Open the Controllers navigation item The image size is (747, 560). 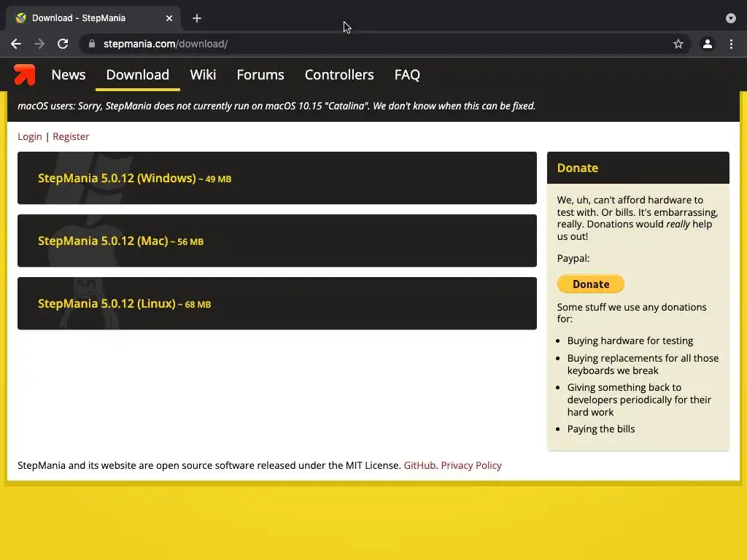click(339, 75)
